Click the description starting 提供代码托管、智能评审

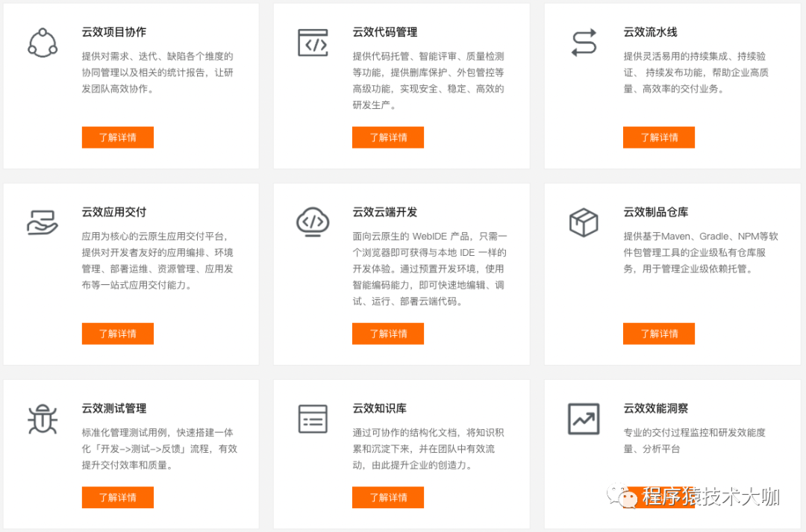[428, 81]
